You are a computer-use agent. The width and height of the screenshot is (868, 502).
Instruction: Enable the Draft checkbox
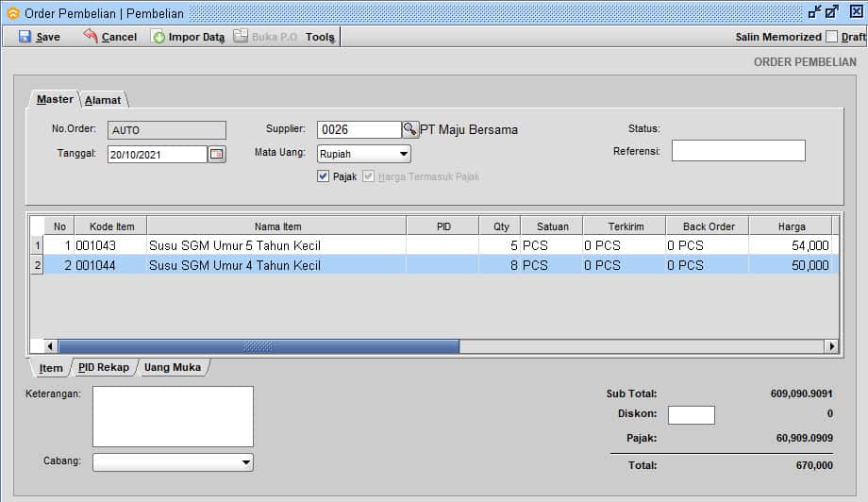coord(831,37)
